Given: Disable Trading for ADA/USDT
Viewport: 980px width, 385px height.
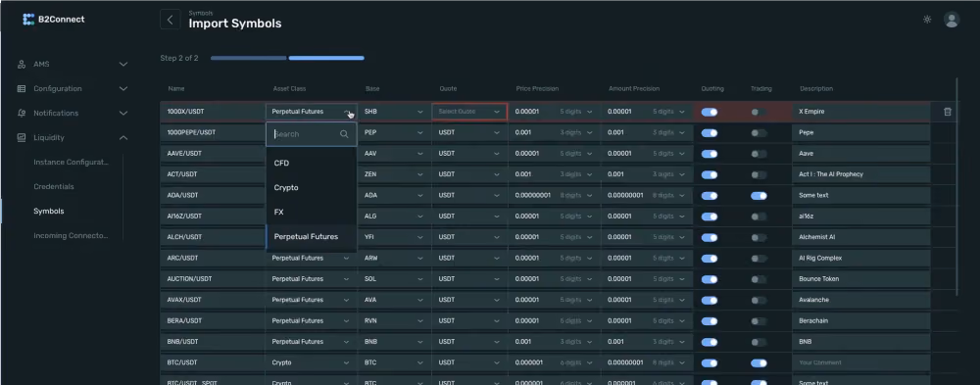Looking at the screenshot, I should pos(759,196).
